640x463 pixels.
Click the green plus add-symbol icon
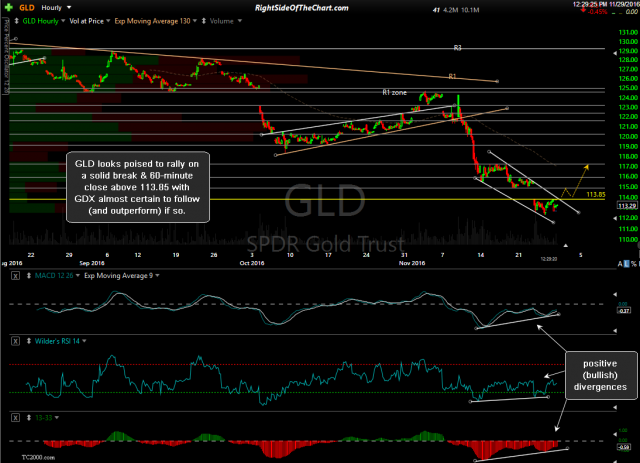(x=9, y=7)
